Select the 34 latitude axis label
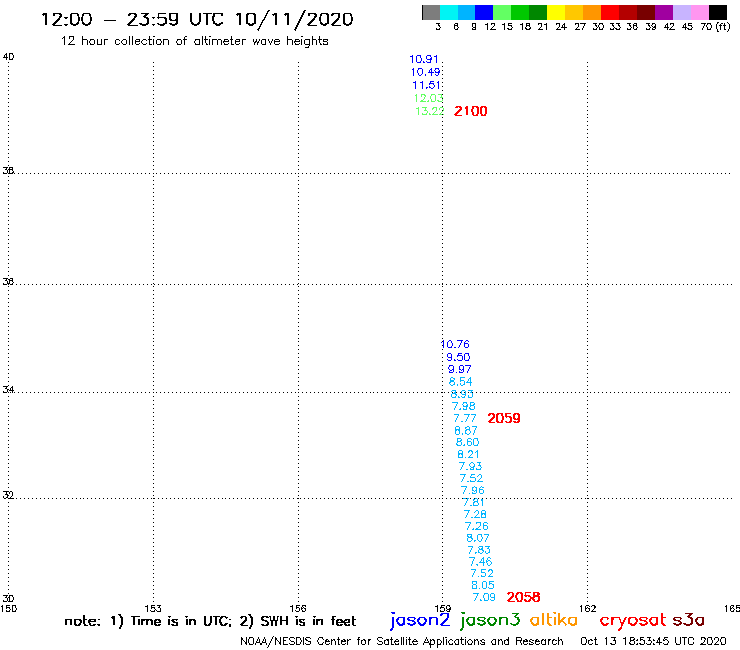This screenshot has height=650, width=740. [x=8, y=390]
